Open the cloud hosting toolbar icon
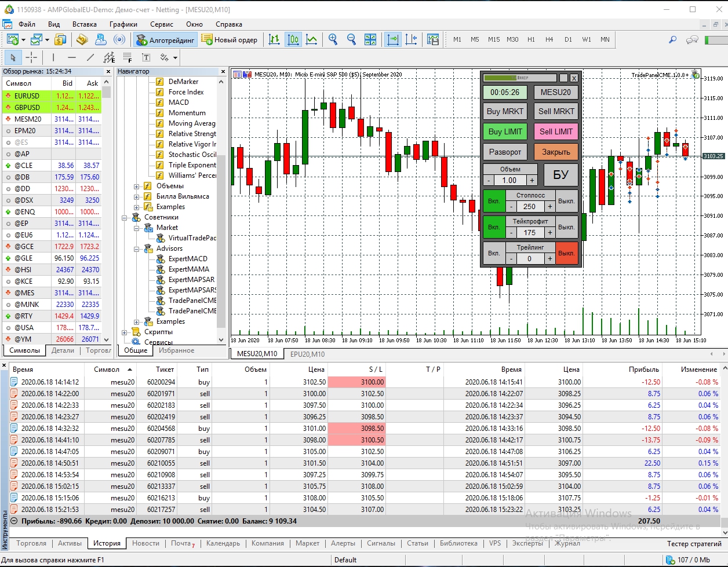Image resolution: width=728 pixels, height=567 pixels. coord(101,39)
